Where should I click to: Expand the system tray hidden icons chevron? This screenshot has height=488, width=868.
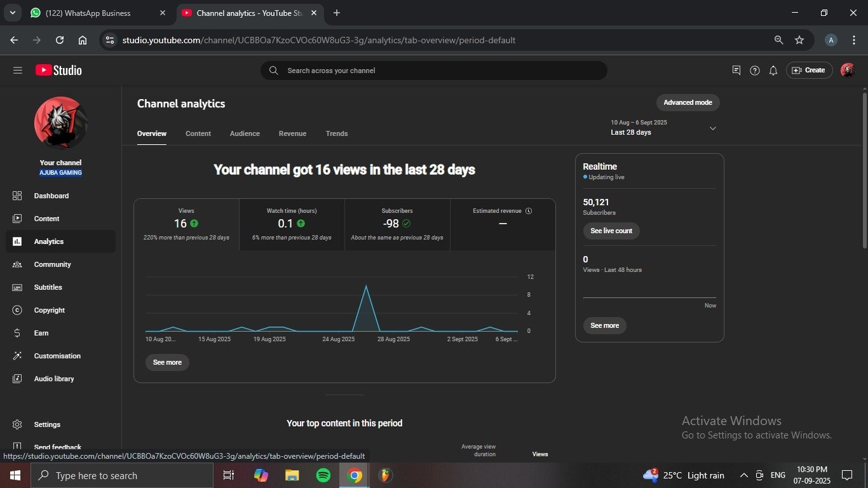click(x=743, y=475)
